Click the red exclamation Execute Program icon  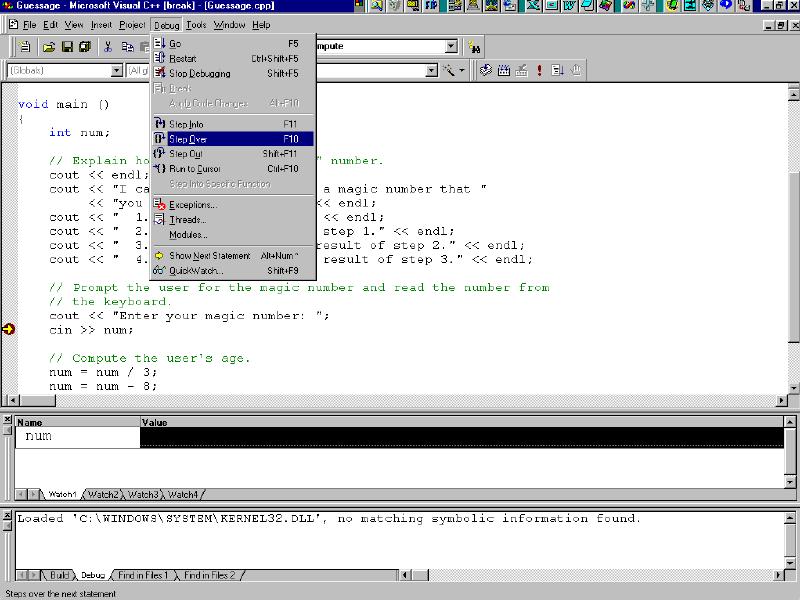539,70
